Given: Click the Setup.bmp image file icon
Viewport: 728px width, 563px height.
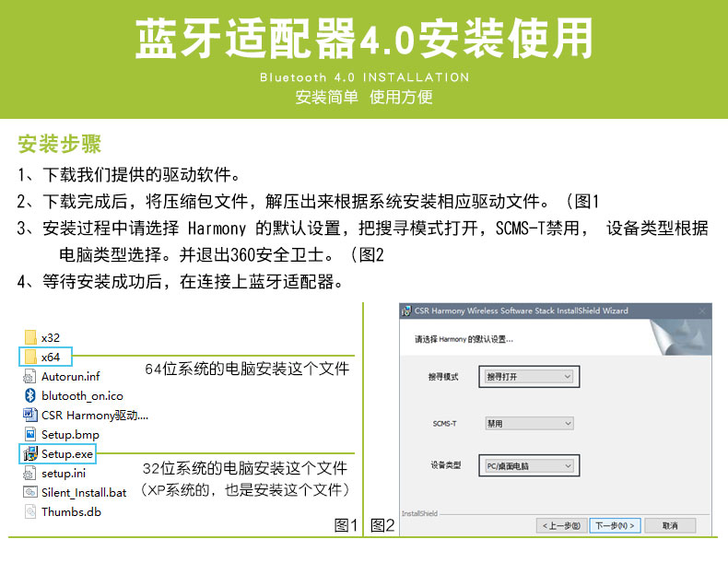Looking at the screenshot, I should tap(30, 434).
